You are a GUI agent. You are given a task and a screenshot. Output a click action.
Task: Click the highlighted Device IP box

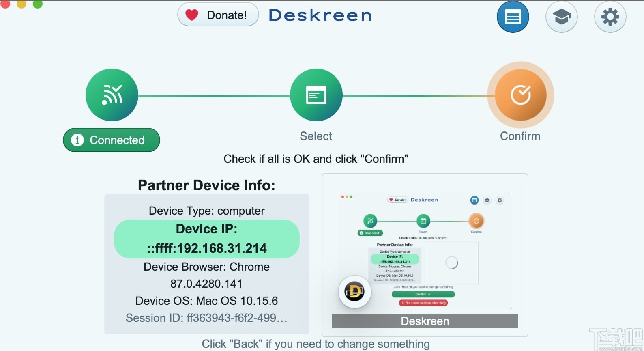[207, 239]
